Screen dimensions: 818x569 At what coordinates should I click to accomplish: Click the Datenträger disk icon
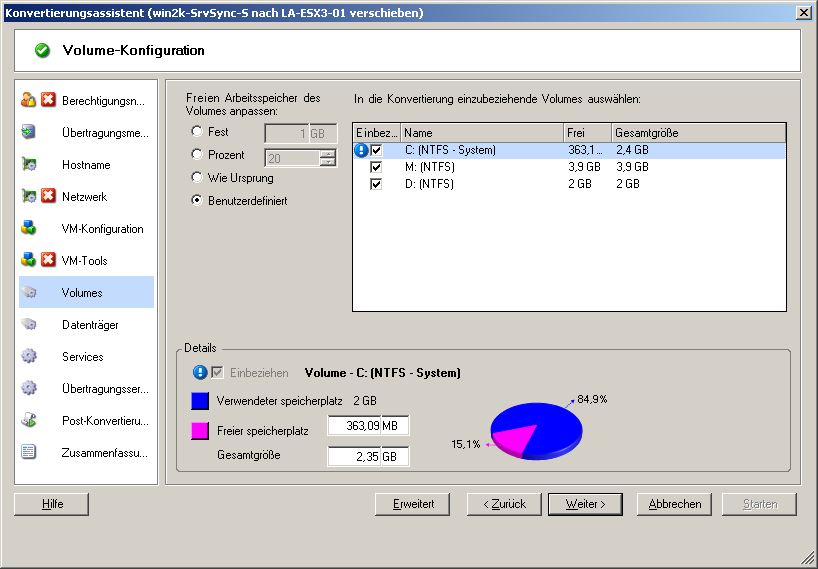pos(28,324)
